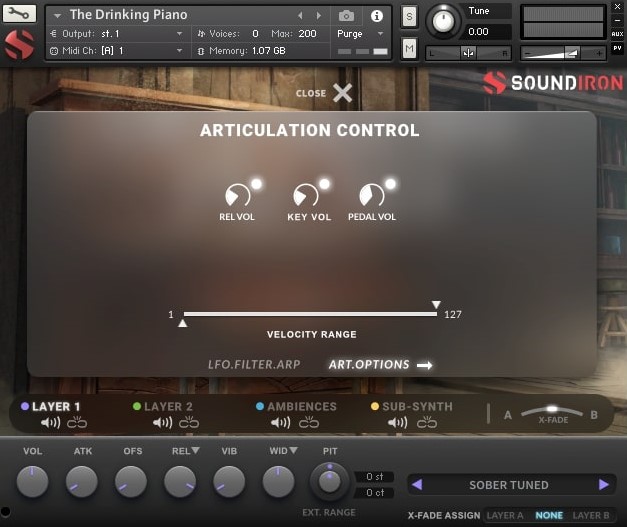
Task: Open the wrench instrument edit tool
Action: [x=19, y=14]
